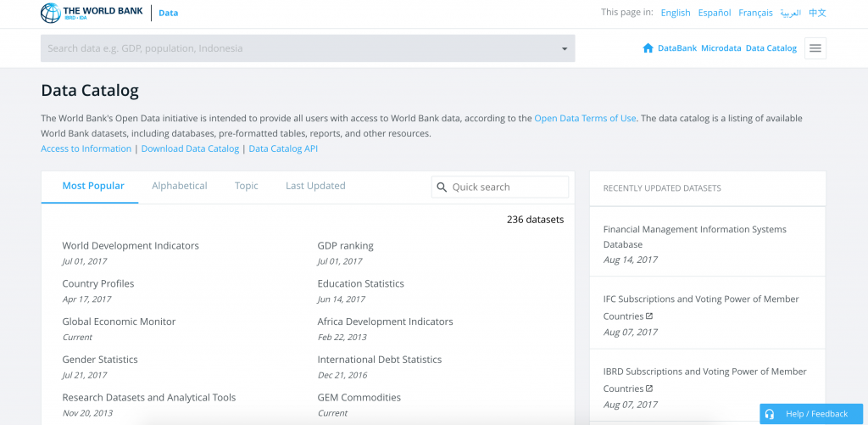Select the Topic tab
Viewport: 868px width, 425px height.
point(247,186)
